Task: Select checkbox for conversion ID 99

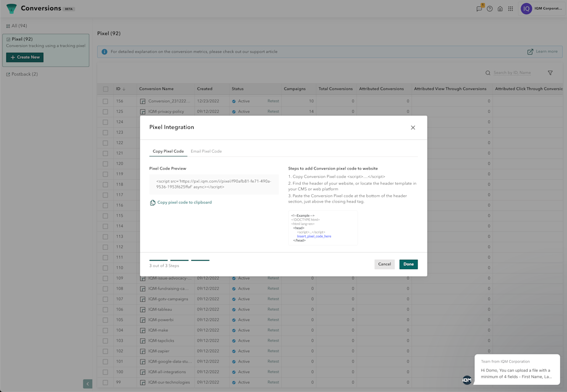Action: pyautogui.click(x=105, y=382)
